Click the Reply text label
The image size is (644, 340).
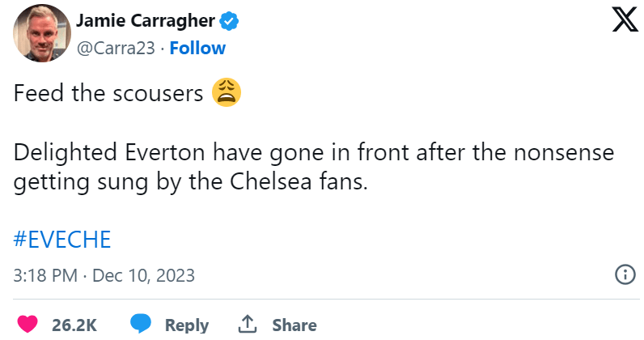tap(187, 325)
